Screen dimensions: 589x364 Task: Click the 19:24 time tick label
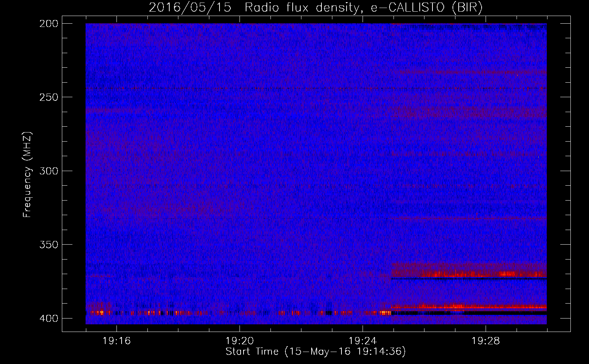pyautogui.click(x=363, y=341)
